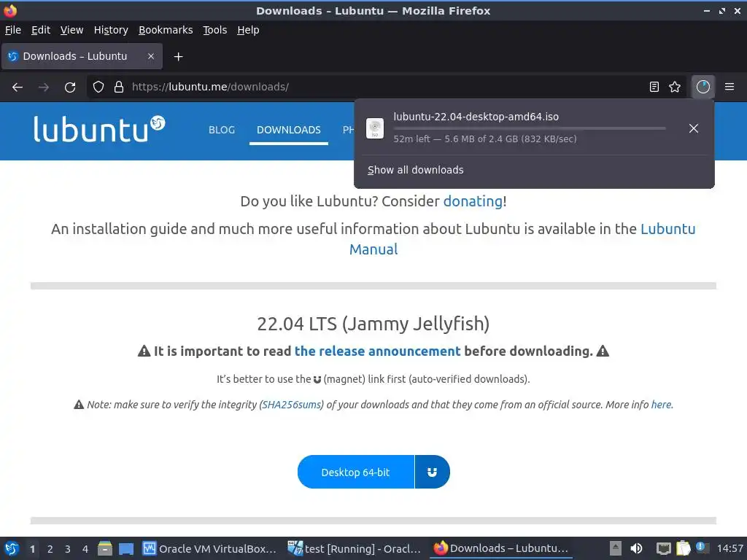Open the Help menu
Image resolution: width=747 pixels, height=560 pixels.
(248, 30)
